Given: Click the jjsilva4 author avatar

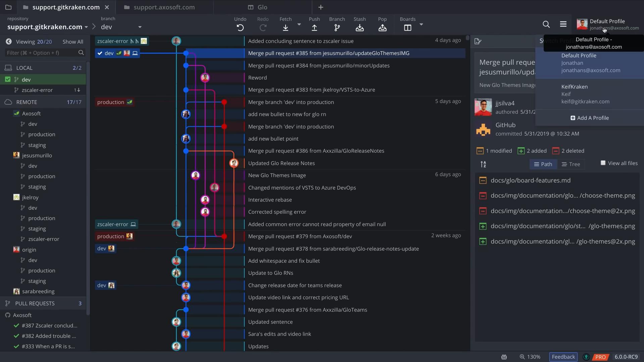Looking at the screenshot, I should (483, 107).
